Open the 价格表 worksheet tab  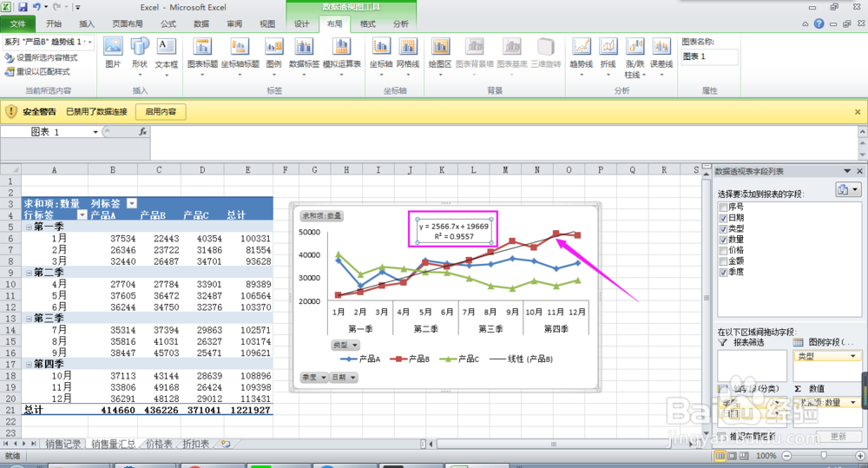[158, 444]
